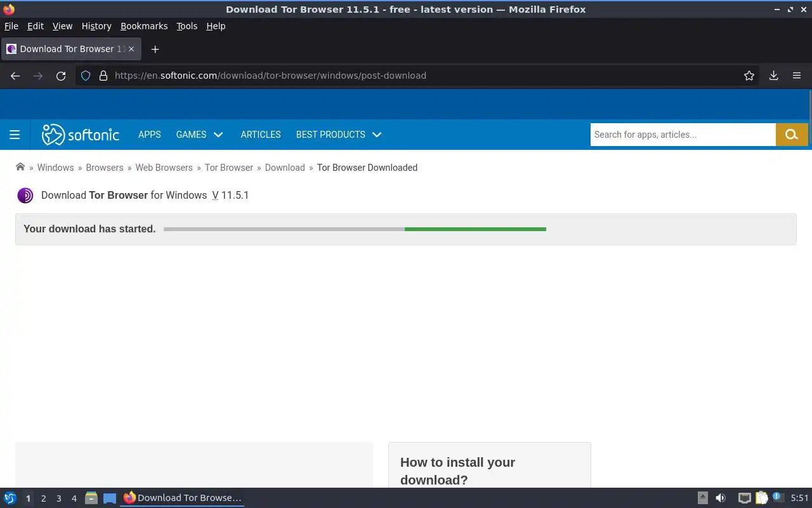
Task: Open the Help menu
Action: (216, 26)
